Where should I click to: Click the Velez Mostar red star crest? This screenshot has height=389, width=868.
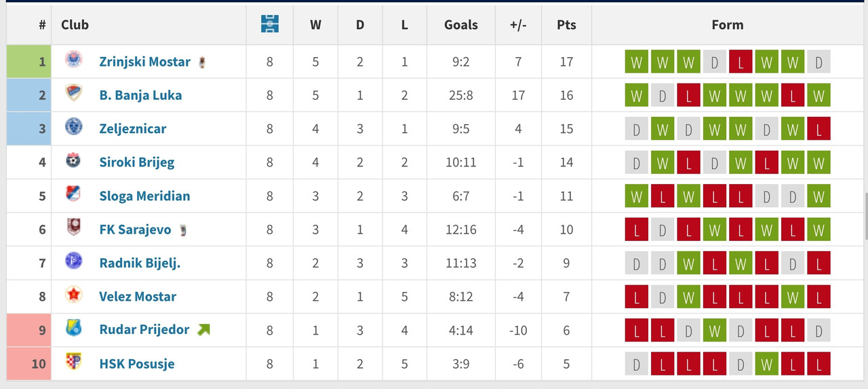(x=73, y=296)
